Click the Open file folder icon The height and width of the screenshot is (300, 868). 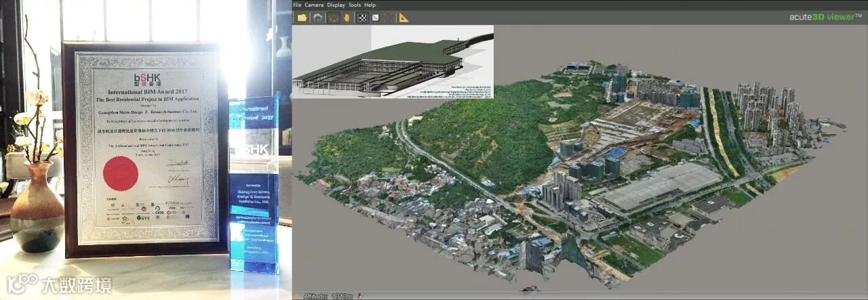302,18
